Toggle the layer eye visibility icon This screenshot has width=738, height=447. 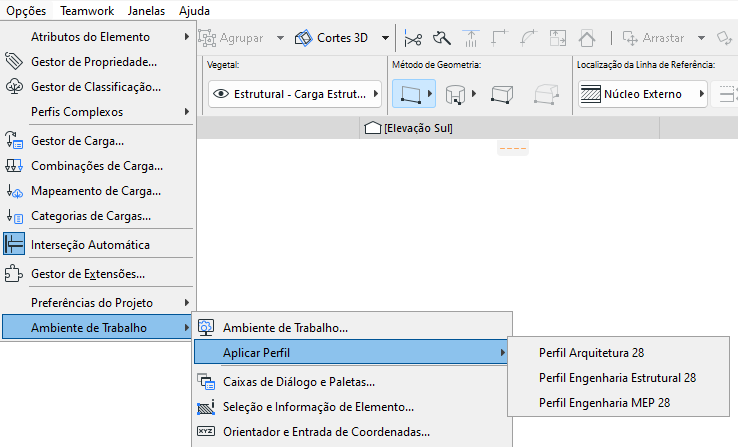tap(221, 94)
